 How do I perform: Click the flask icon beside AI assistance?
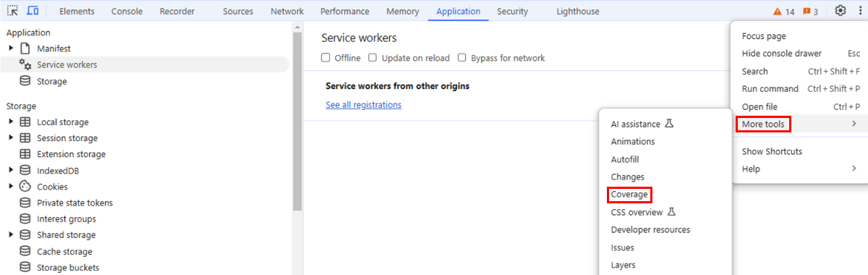click(x=670, y=124)
